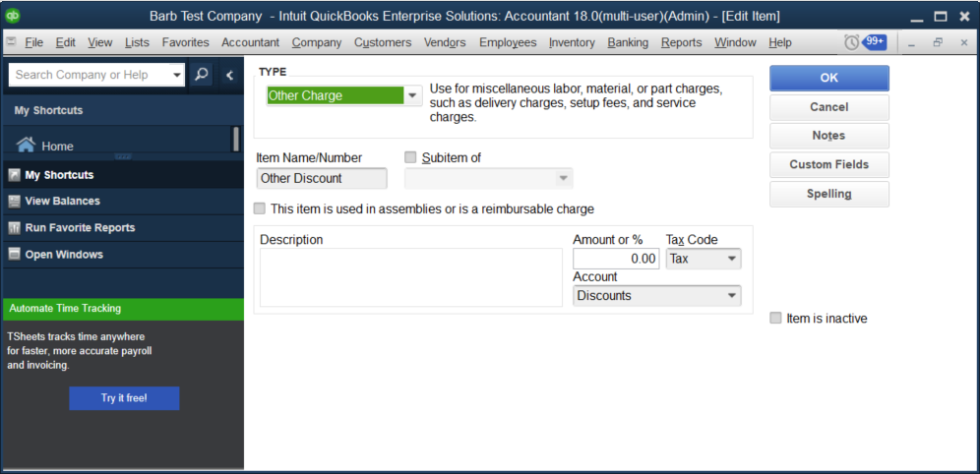Enable the Subitem of checkbox
The height and width of the screenshot is (474, 980).
[410, 157]
